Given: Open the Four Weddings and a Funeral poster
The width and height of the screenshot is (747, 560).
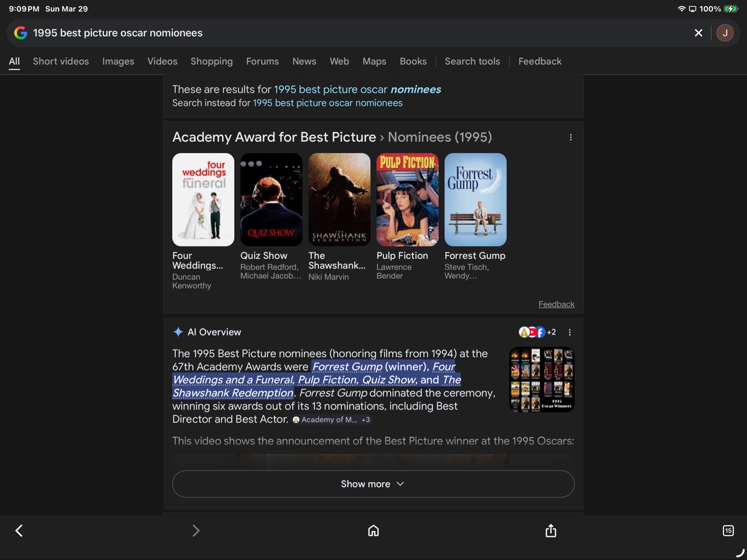Looking at the screenshot, I should [203, 200].
